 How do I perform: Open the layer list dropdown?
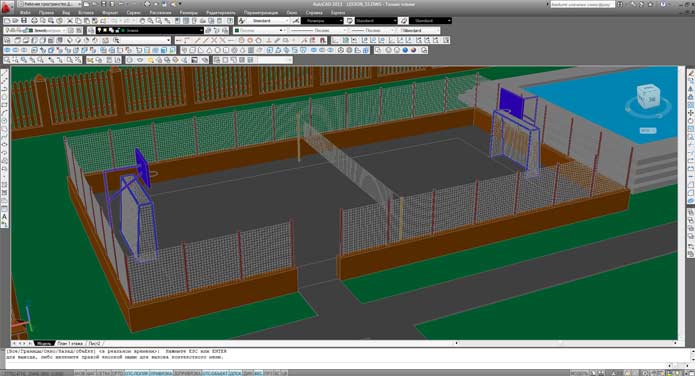point(150,31)
